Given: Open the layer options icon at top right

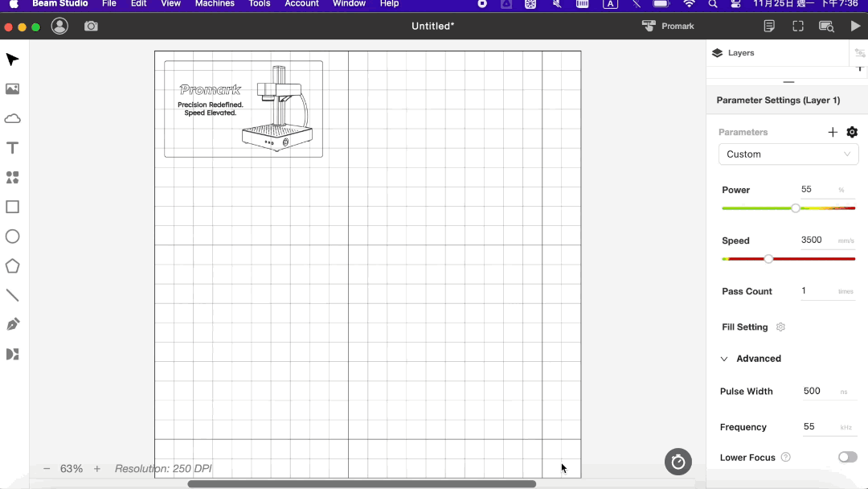Looking at the screenshot, I should click(860, 53).
